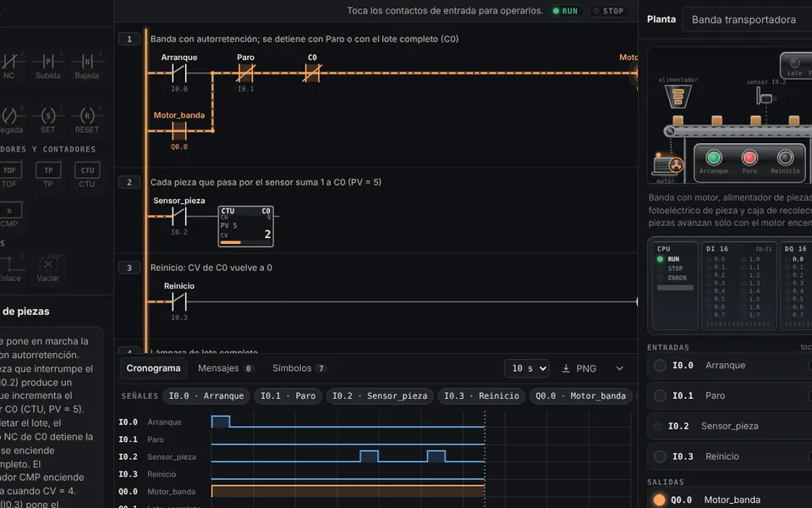The image size is (812, 508).
Task: Toggle input I0.1 Paro in the Entradas list
Action: click(729, 396)
